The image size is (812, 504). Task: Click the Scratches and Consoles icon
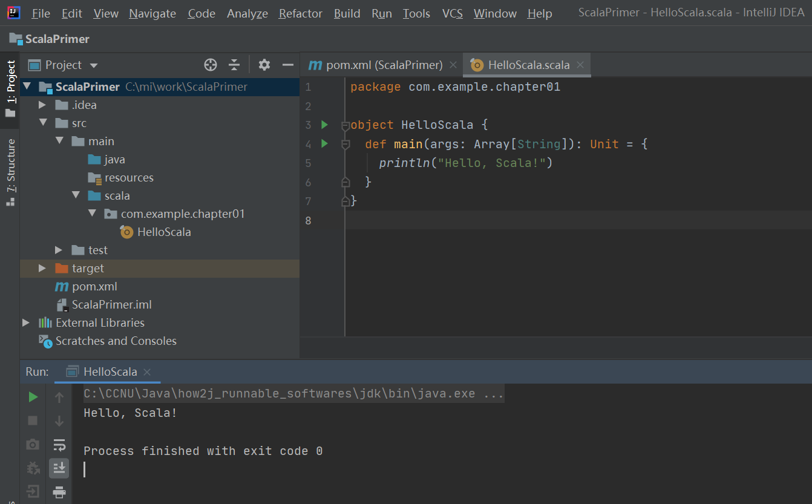[x=45, y=341]
